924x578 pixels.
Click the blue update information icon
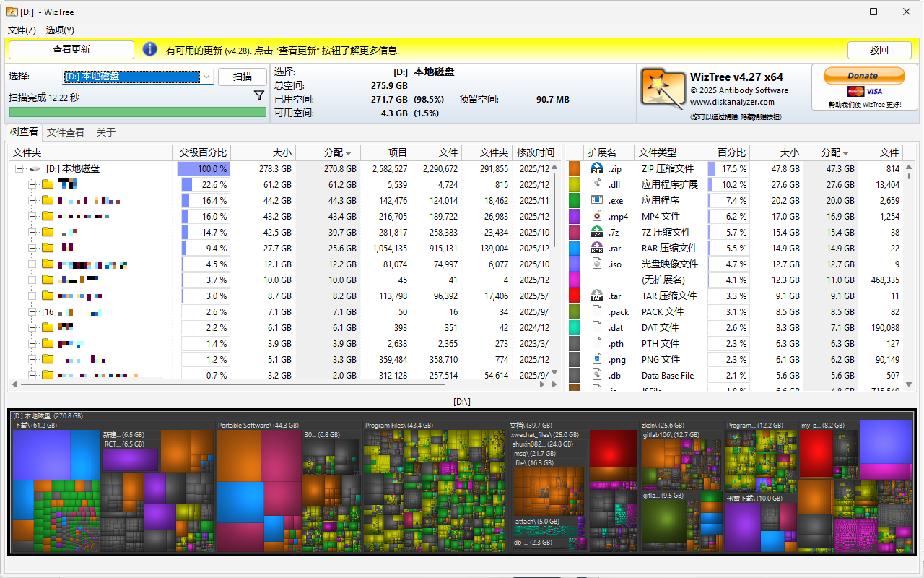pyautogui.click(x=150, y=49)
